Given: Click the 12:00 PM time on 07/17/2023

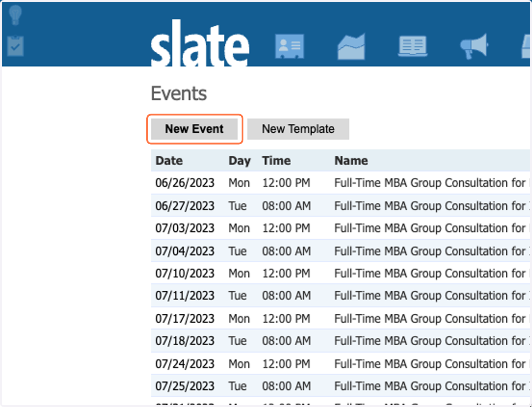Looking at the screenshot, I should pos(286,319).
